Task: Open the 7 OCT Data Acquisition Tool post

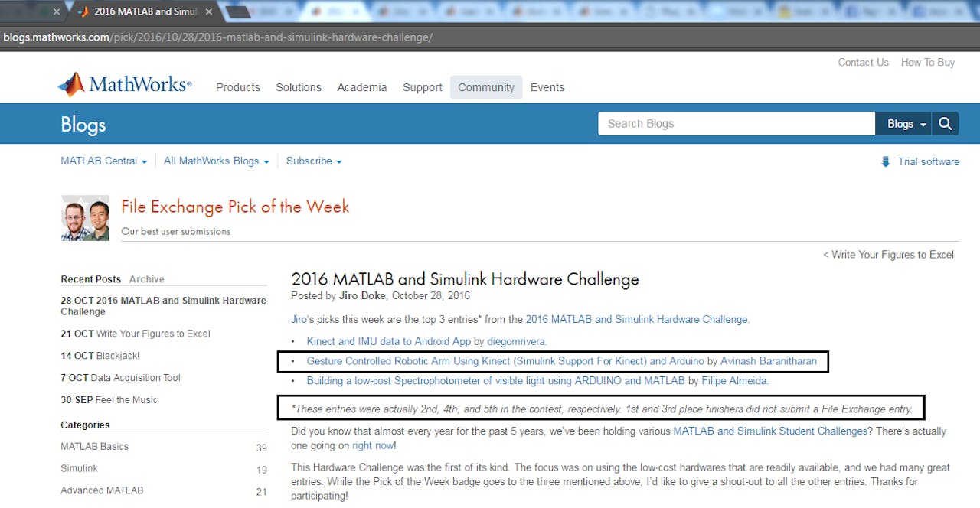Action: coord(121,378)
